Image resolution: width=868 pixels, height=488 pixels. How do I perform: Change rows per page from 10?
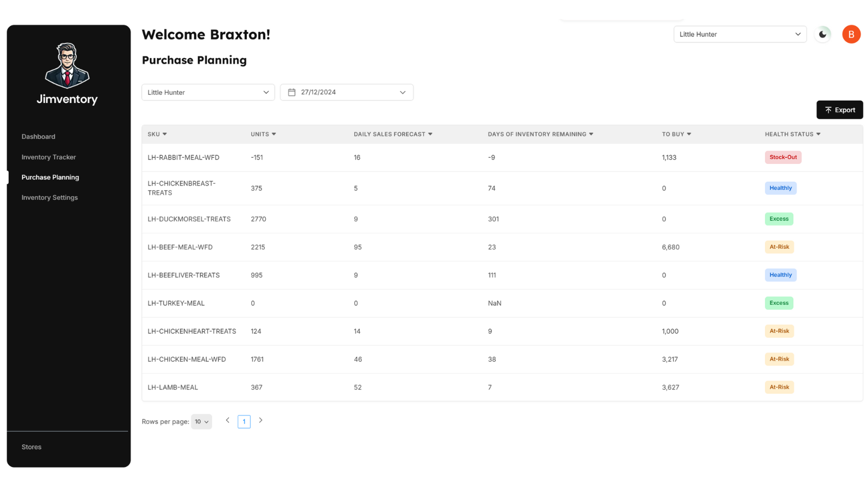click(201, 422)
